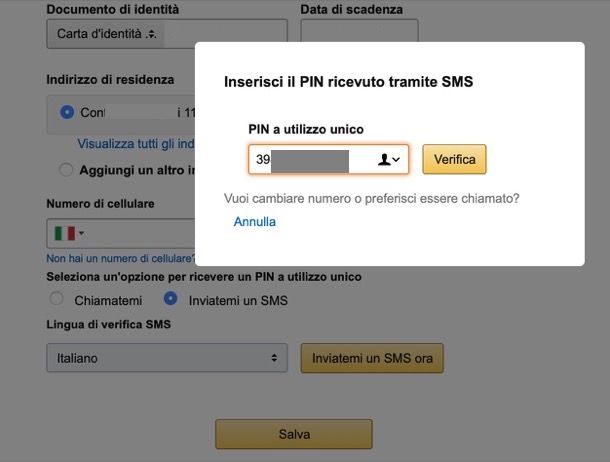The image size is (610, 462).
Task: Select the existing residence address radio button
Action: tap(66, 112)
